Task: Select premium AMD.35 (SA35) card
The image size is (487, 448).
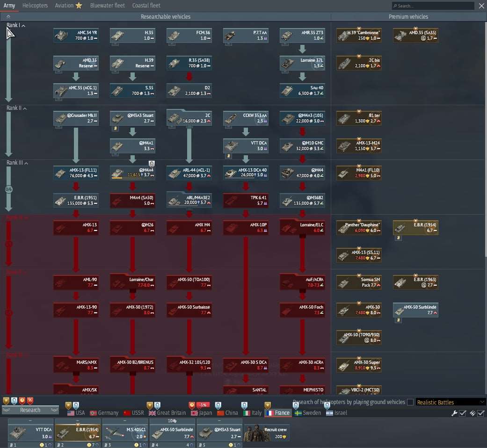Action: 415,36
